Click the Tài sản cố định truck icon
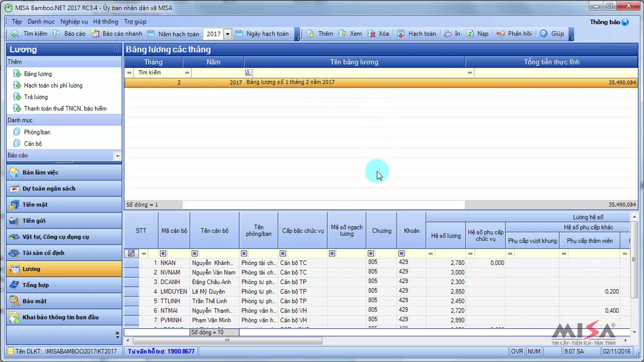644x362 pixels. click(x=14, y=253)
